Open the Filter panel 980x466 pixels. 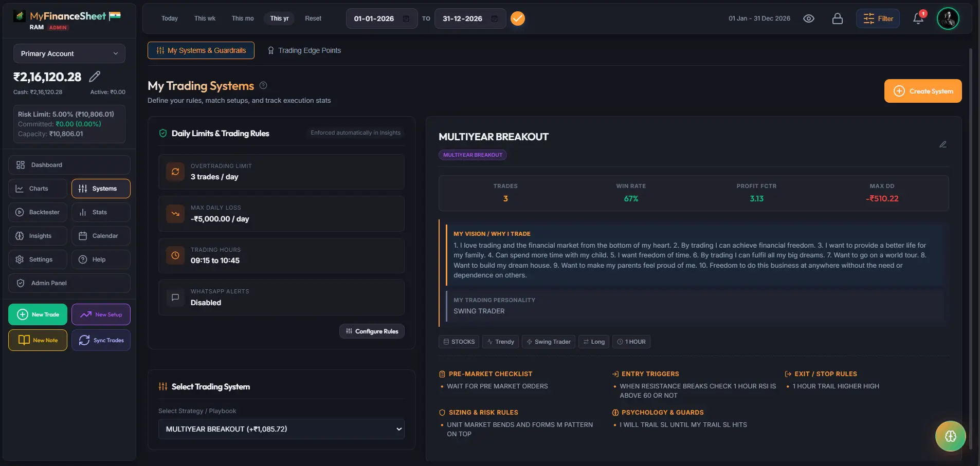(x=878, y=18)
